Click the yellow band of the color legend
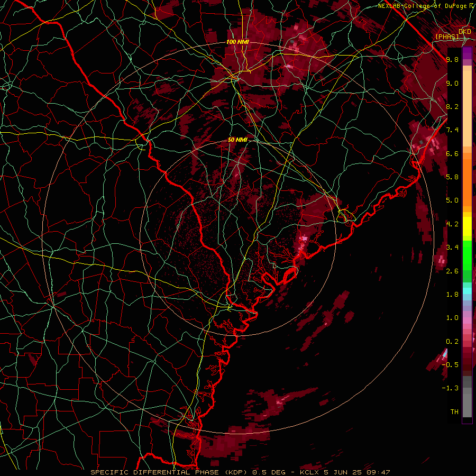Screen dimensions: 476x476 coord(467,226)
